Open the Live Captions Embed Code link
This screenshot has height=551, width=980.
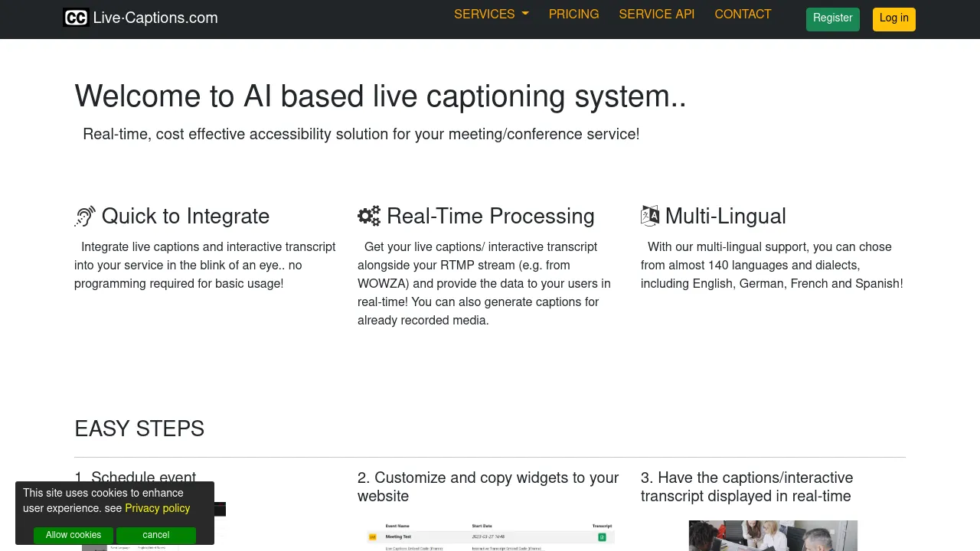[x=414, y=548]
